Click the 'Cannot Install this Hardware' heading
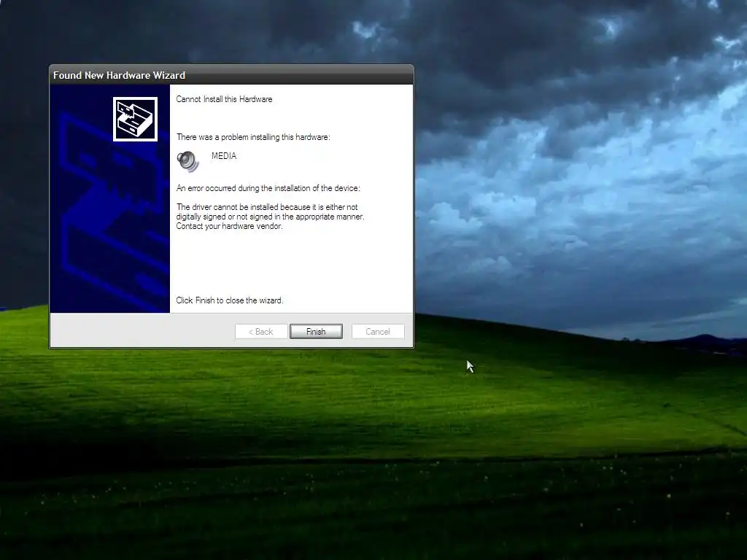747x560 pixels. coord(225,99)
